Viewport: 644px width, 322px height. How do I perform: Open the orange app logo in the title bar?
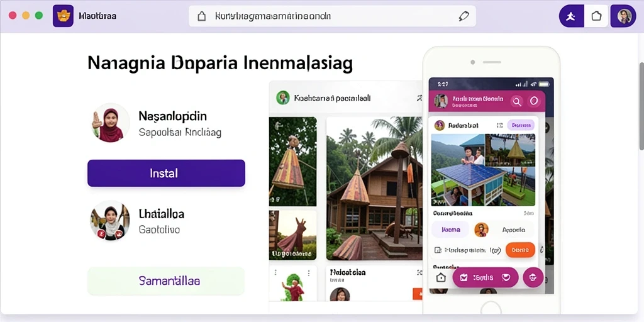click(64, 16)
